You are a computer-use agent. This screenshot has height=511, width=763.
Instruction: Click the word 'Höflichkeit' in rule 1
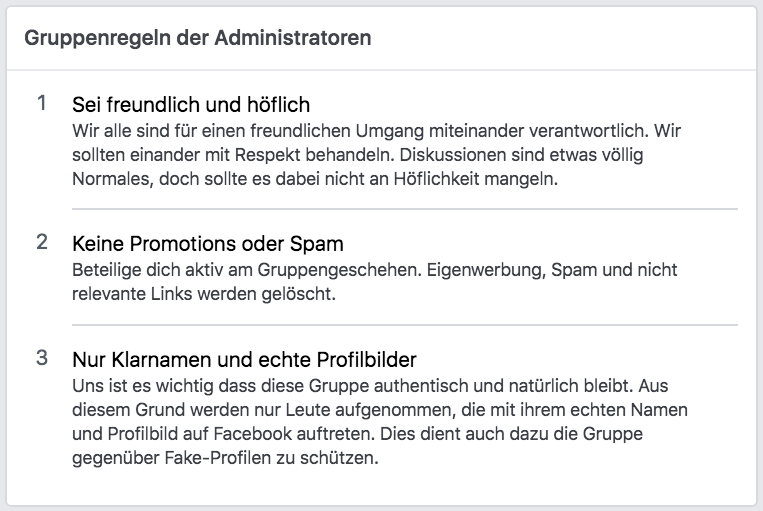[x=436, y=179]
